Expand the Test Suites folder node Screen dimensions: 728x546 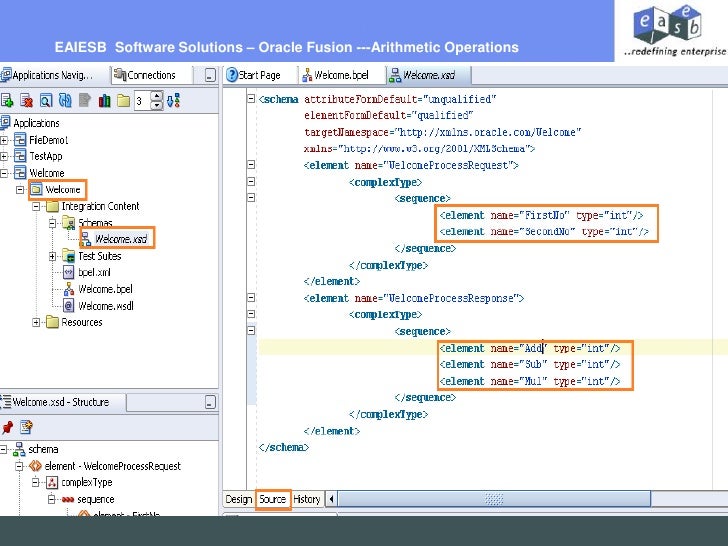point(52,256)
